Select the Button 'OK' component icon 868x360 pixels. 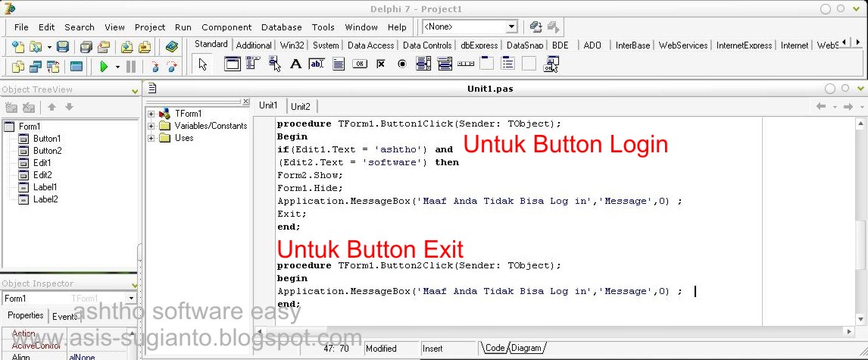click(x=360, y=64)
